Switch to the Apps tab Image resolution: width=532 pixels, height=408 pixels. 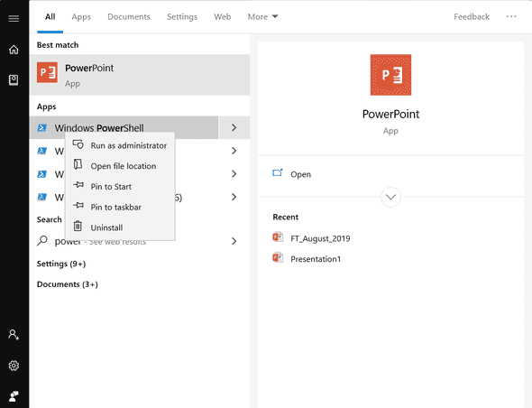click(81, 16)
